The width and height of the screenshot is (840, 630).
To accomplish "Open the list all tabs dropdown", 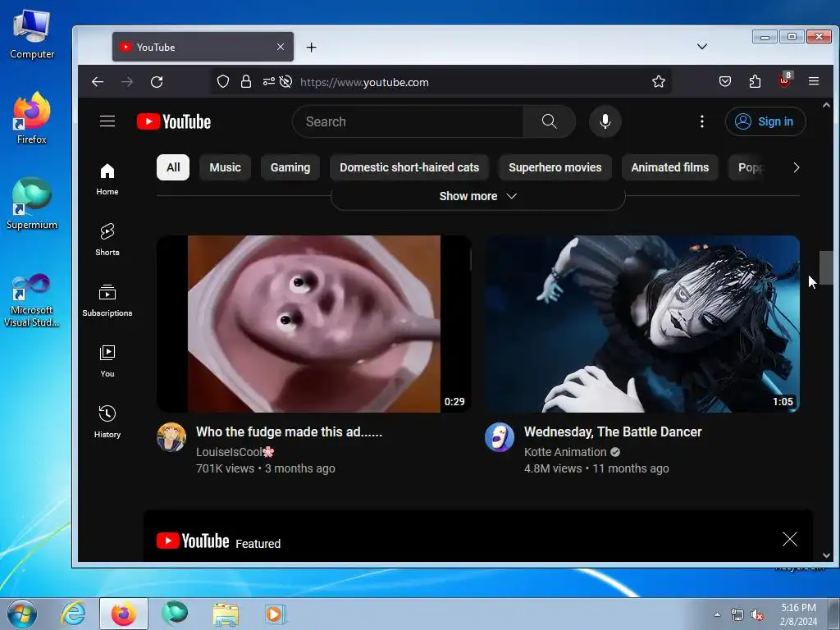I will coord(702,47).
